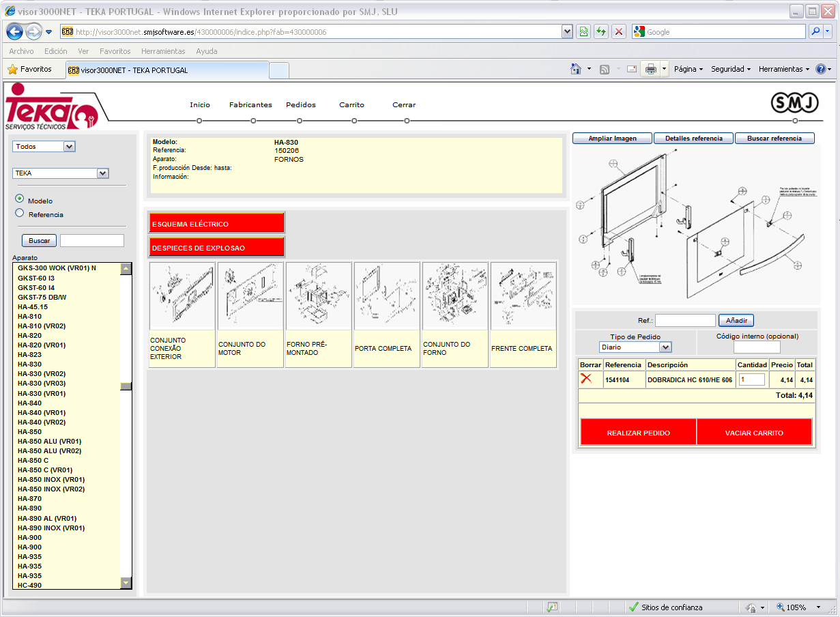Open the Carrito navigation link

tap(352, 105)
